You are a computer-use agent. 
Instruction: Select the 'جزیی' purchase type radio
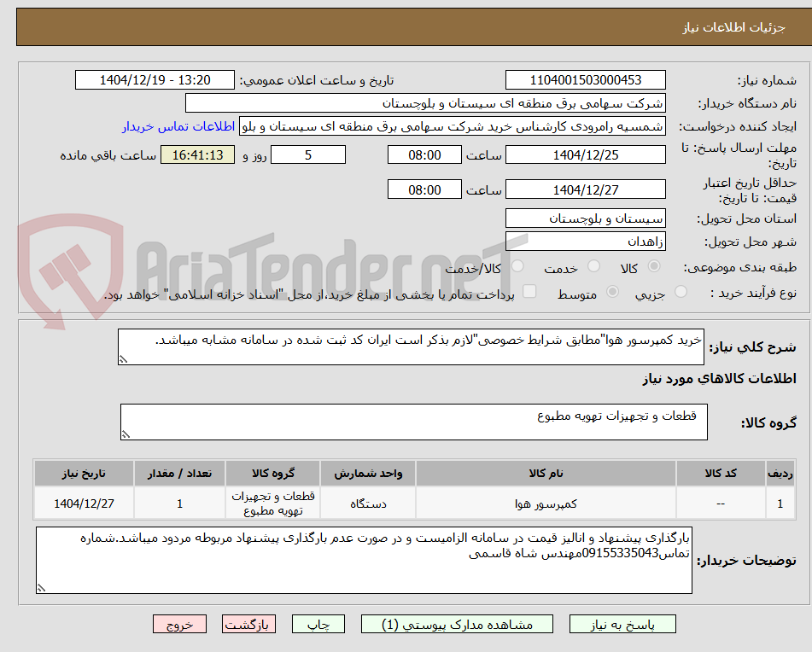click(x=681, y=292)
